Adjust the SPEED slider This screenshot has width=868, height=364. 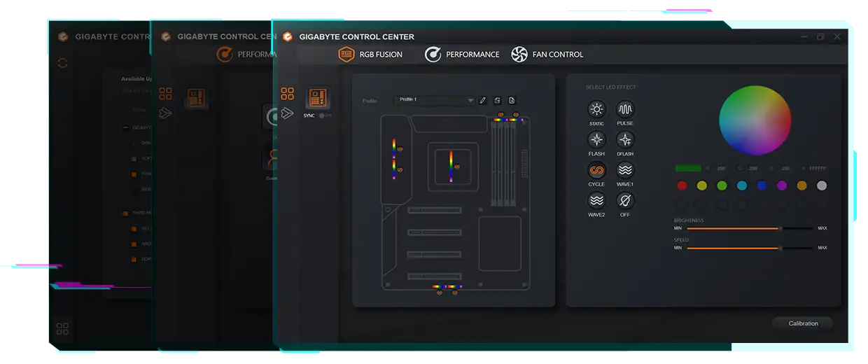750,248
